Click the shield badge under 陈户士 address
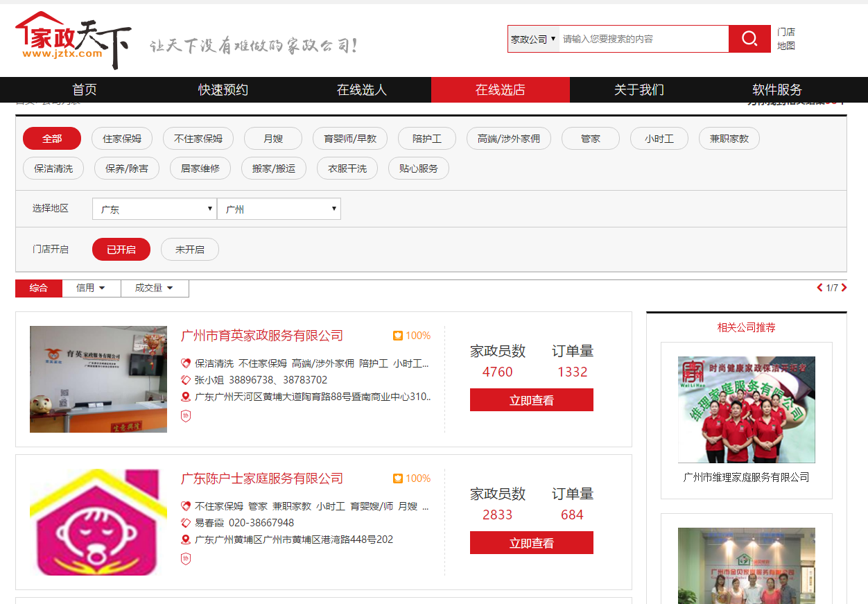868x604 pixels. pos(185,559)
